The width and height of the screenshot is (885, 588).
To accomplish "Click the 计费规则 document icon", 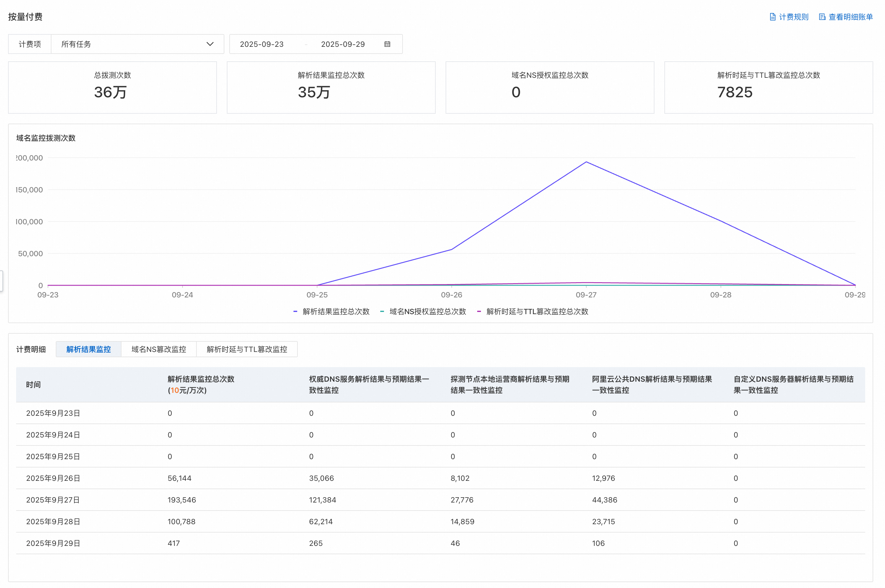I will (772, 17).
